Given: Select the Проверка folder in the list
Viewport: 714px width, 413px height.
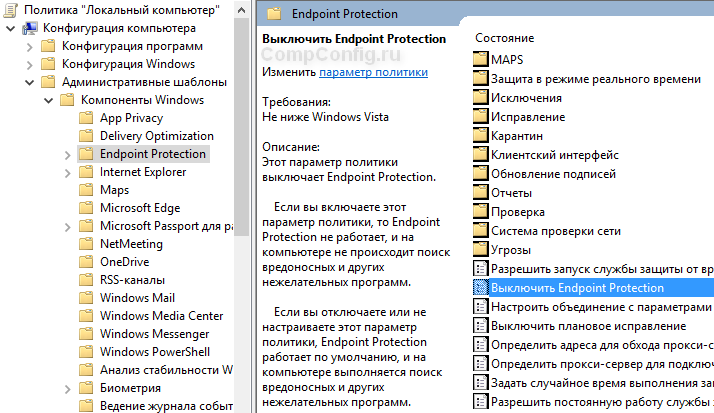Looking at the screenshot, I should pos(517,212).
